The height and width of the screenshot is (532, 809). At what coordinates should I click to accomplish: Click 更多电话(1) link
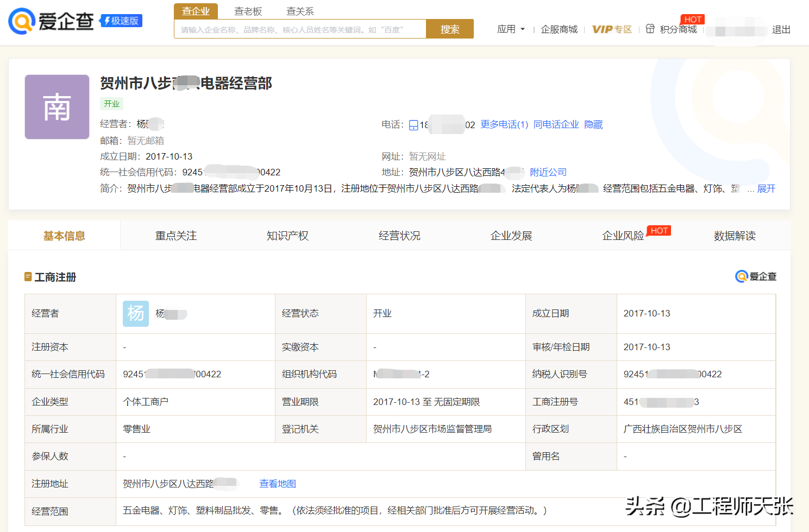click(x=504, y=125)
